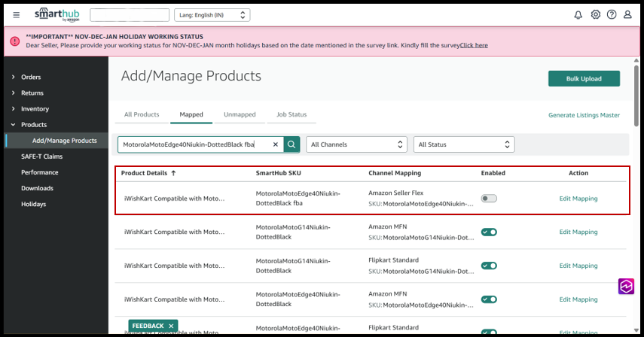Open the purple chat widget icon
Viewport: 644px width, 337px height.
(626, 286)
